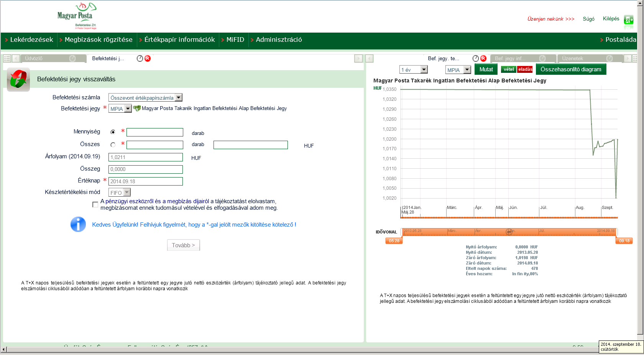Click the green exit icon beside Kilépés

[629, 20]
